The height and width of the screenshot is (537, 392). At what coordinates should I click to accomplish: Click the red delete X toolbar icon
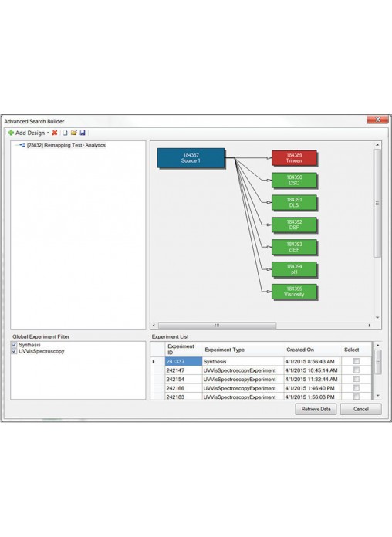pyautogui.click(x=55, y=133)
